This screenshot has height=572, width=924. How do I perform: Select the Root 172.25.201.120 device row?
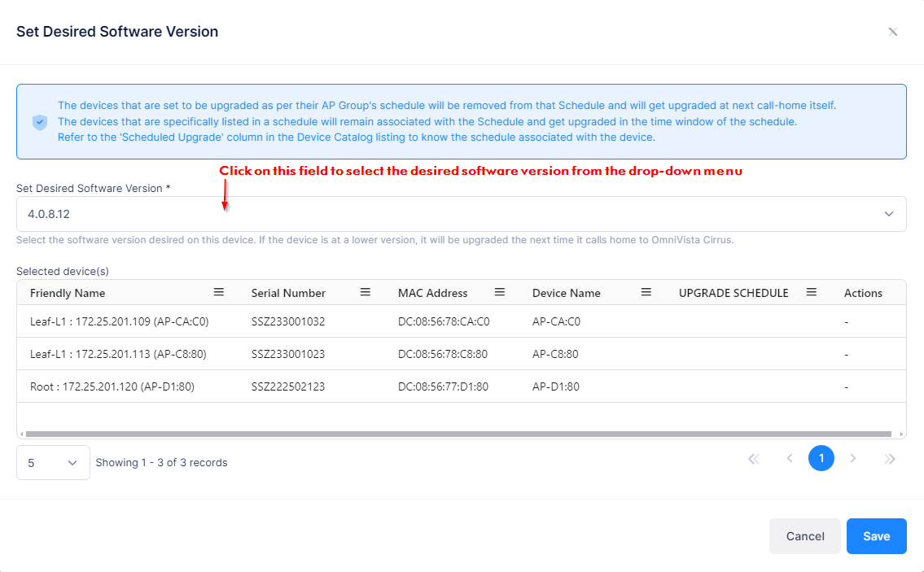pos(112,386)
